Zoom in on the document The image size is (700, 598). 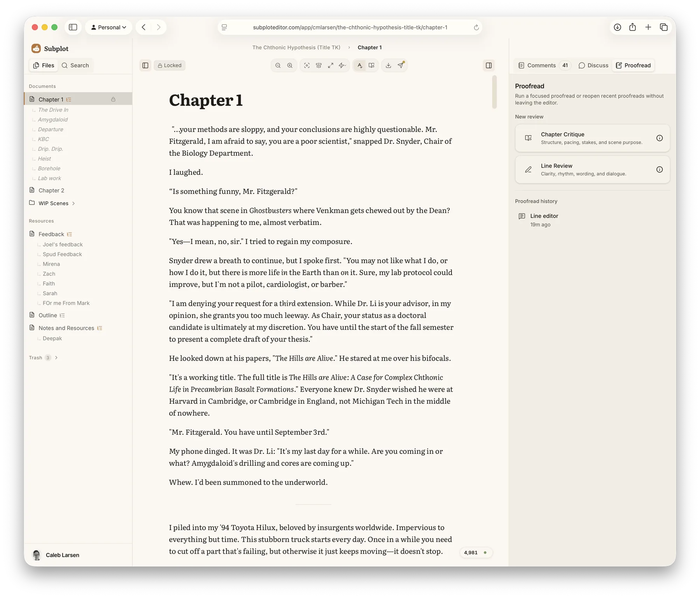[290, 65]
